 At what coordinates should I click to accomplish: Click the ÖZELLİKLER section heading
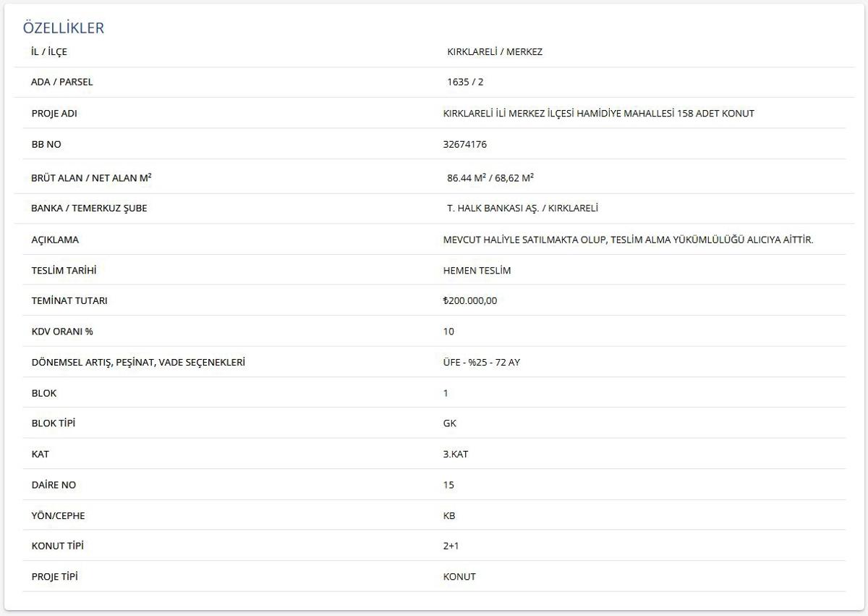tap(64, 28)
